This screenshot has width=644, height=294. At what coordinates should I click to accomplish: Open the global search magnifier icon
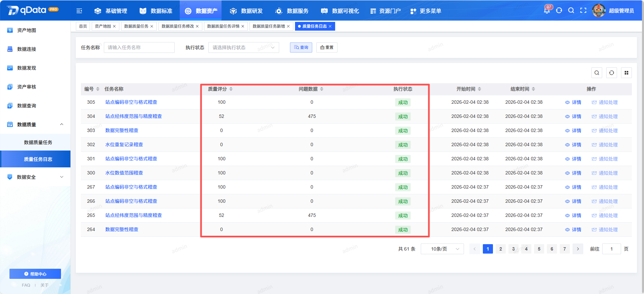point(571,10)
